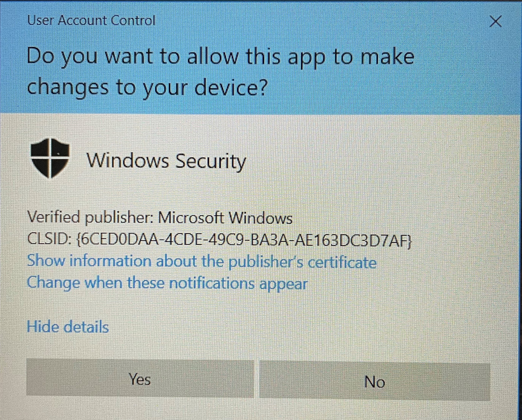Click the "changes to your device?" heading line
522x420 pixels.
pos(147,88)
